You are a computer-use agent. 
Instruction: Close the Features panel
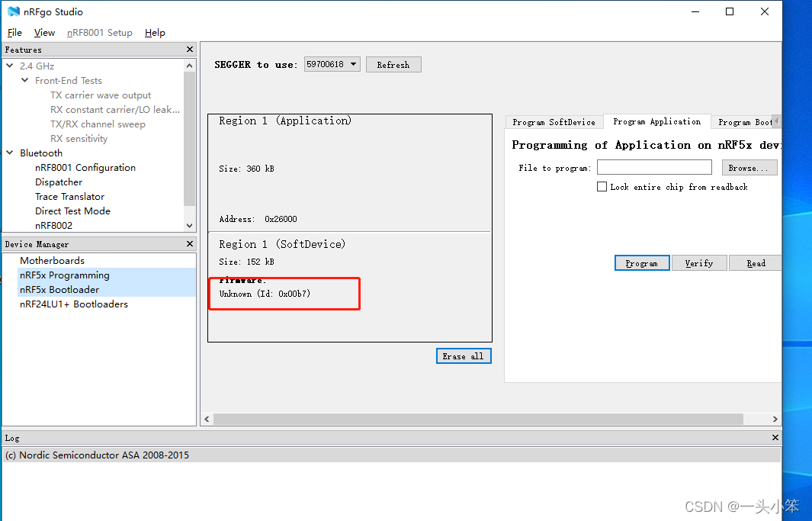coord(190,49)
